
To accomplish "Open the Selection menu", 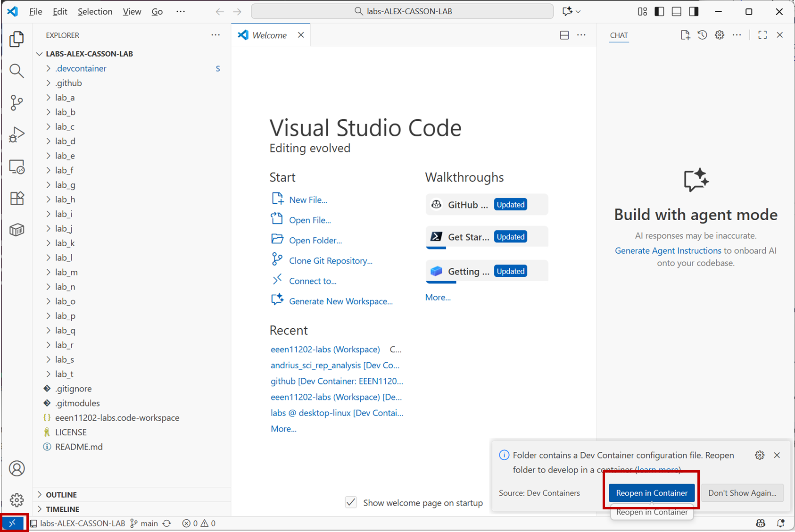I will (95, 11).
